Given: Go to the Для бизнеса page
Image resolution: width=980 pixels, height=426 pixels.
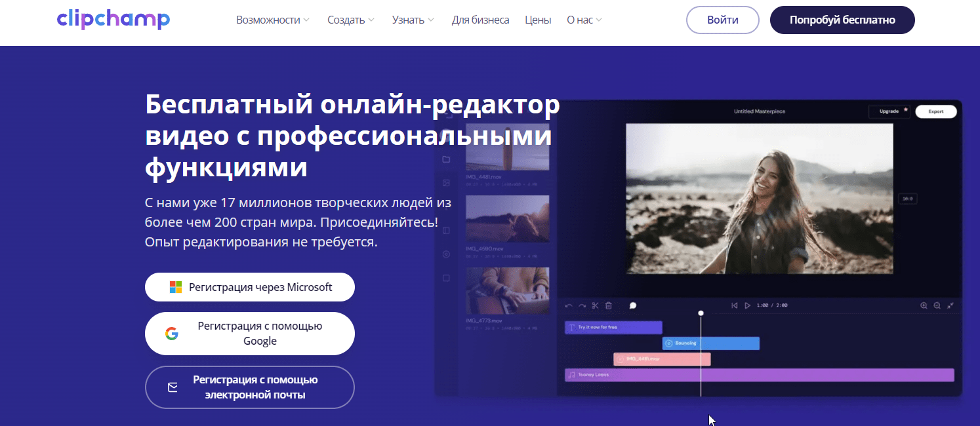Looking at the screenshot, I should pyautogui.click(x=480, y=20).
